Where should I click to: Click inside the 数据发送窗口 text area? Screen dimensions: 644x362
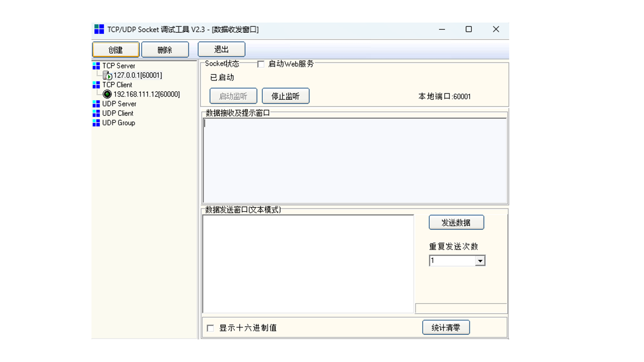[308, 264]
